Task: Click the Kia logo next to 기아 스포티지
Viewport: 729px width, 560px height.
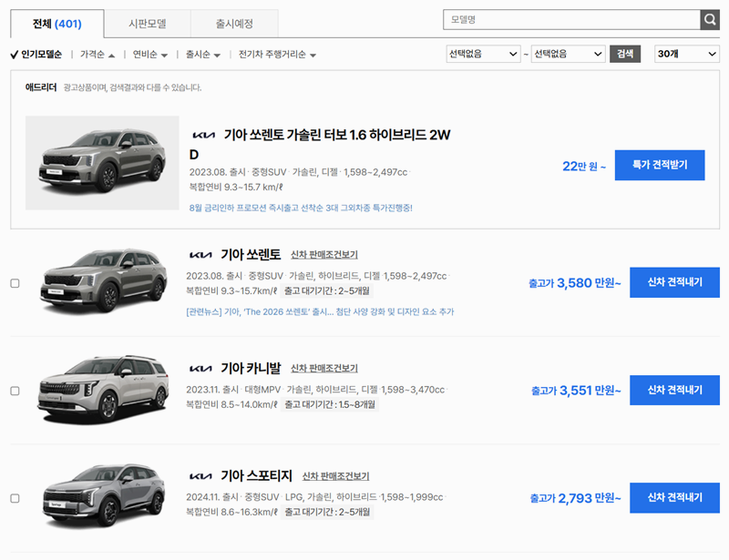Action: [200, 476]
